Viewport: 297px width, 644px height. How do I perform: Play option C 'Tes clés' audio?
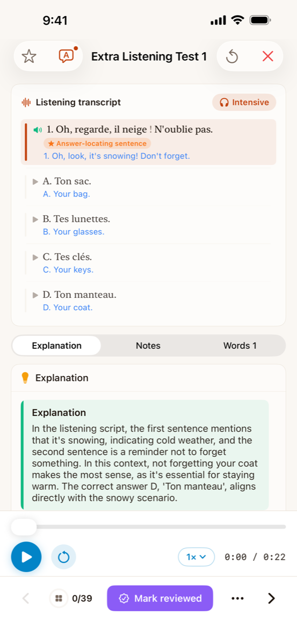click(x=35, y=257)
